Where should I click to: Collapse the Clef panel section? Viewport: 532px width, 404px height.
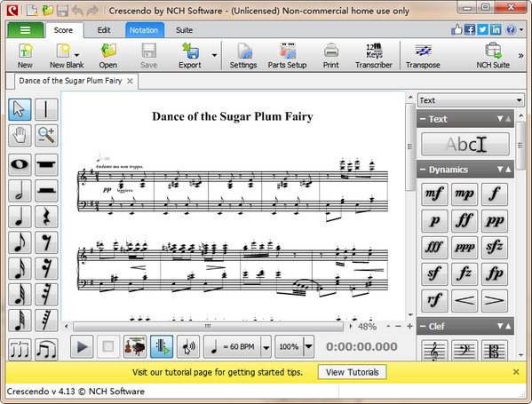click(x=423, y=327)
